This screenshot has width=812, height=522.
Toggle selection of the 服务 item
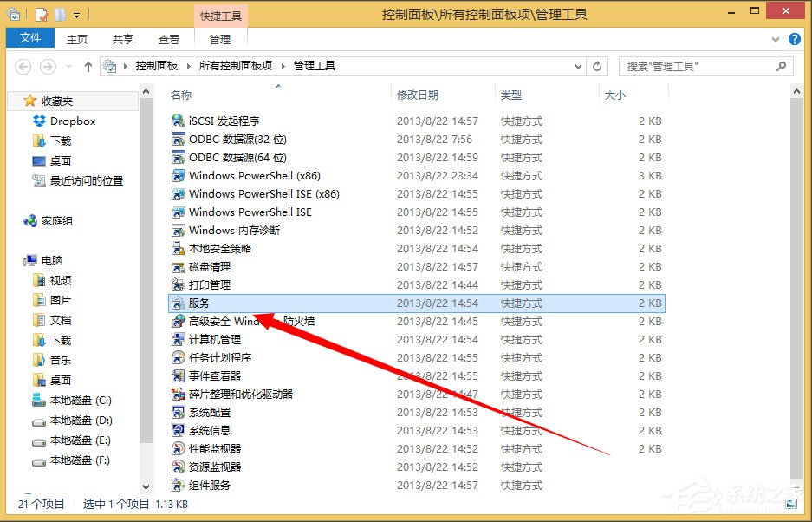pos(195,303)
